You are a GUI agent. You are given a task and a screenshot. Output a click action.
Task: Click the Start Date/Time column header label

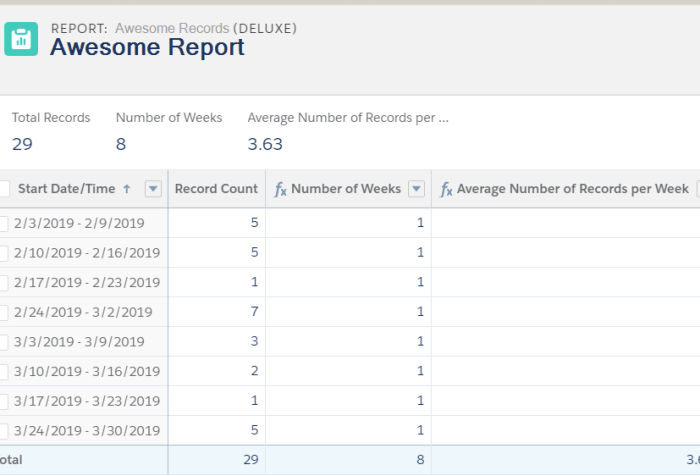pos(67,189)
